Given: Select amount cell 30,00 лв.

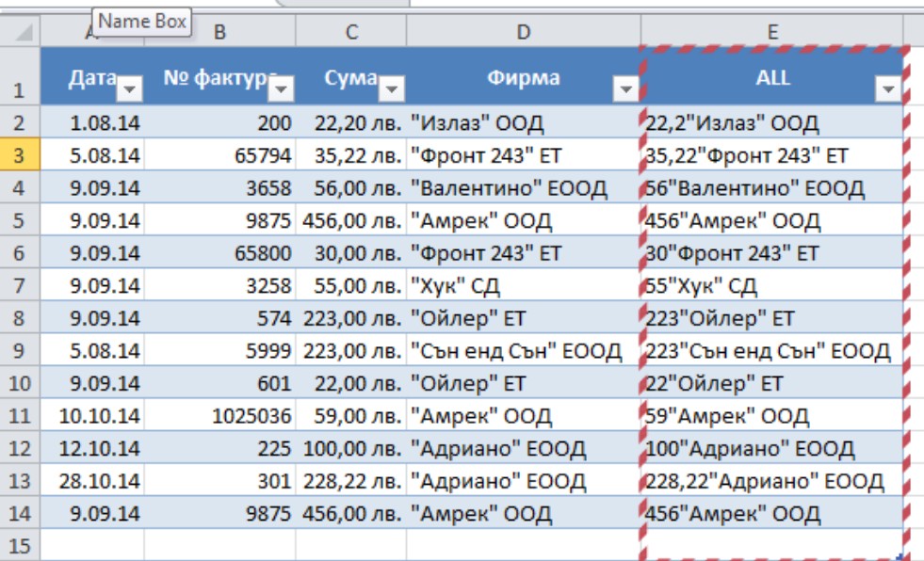Looking at the screenshot, I should [351, 252].
